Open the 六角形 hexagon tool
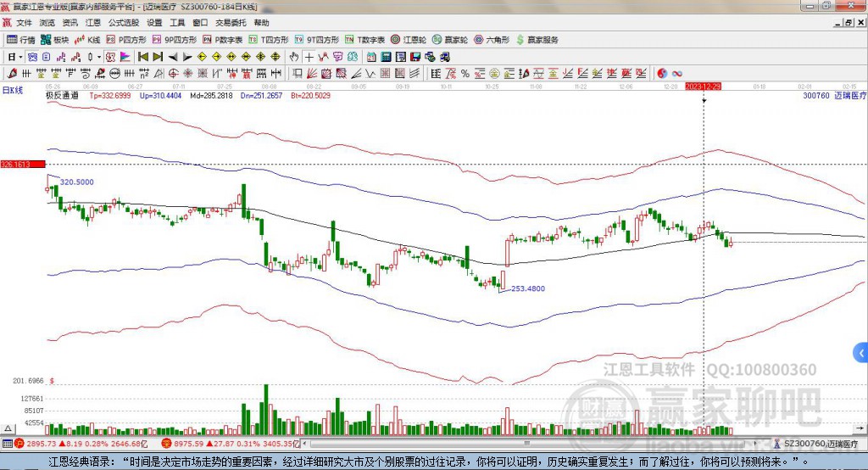This screenshot has width=868, height=470. 491,40
